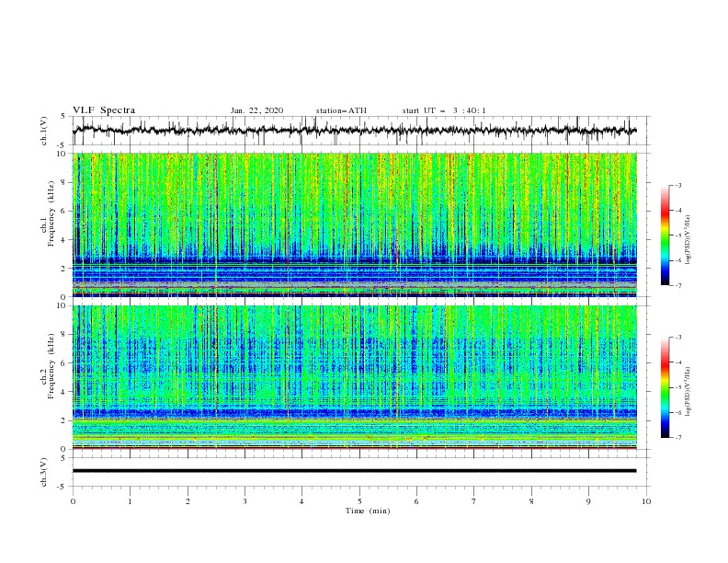728x563 pixels.
Task: Click the "ch.3(V)" axis label
Action: tap(44, 472)
